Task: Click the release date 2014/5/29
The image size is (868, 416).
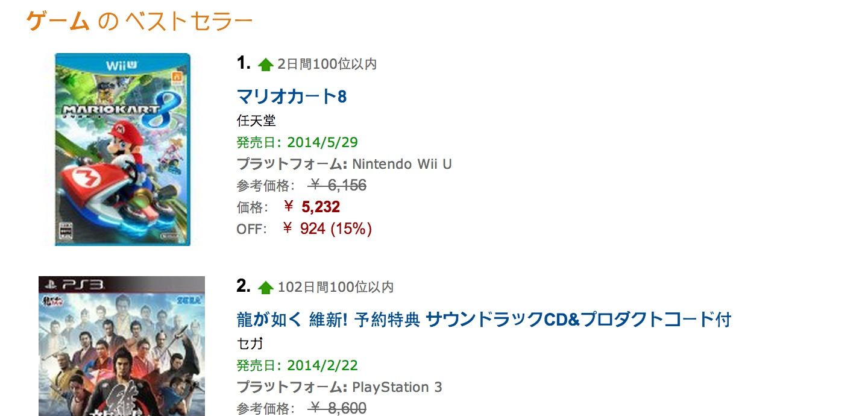Action: [x=322, y=142]
